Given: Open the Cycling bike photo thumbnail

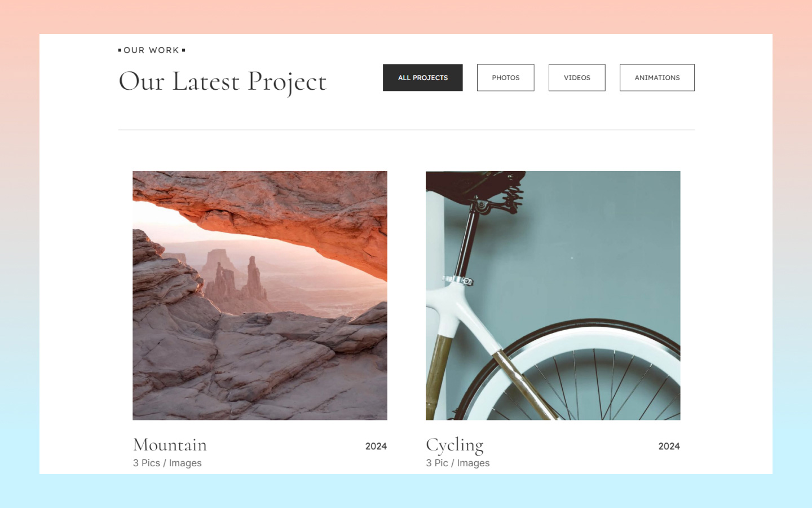Looking at the screenshot, I should (553, 295).
